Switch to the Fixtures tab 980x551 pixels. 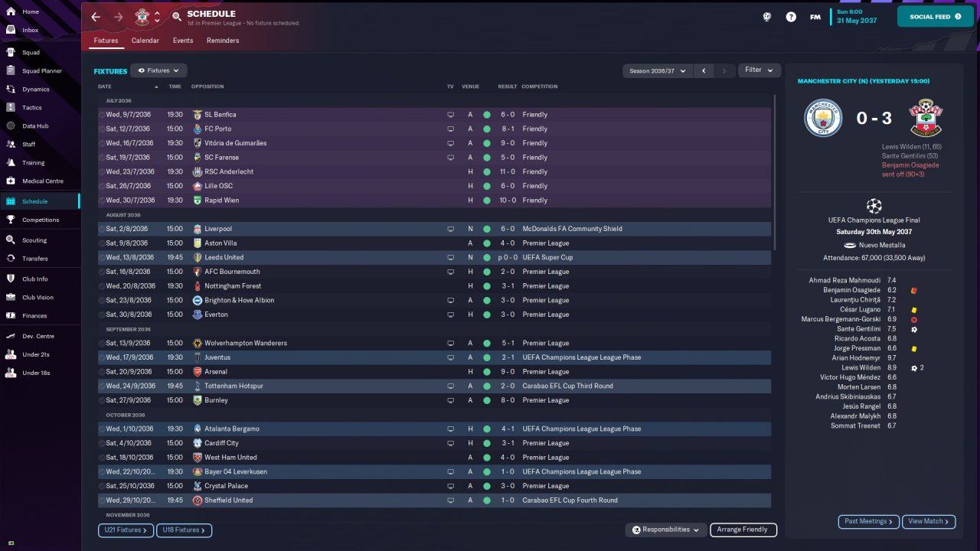106,41
